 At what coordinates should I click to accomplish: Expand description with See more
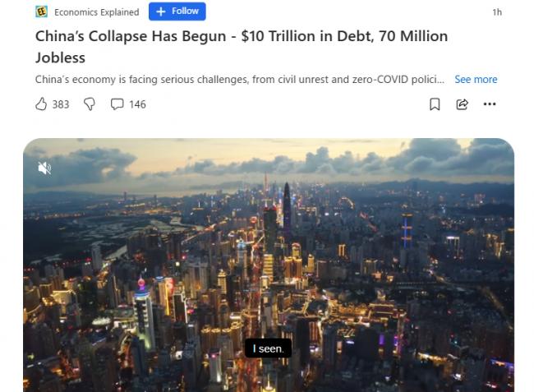pos(476,80)
